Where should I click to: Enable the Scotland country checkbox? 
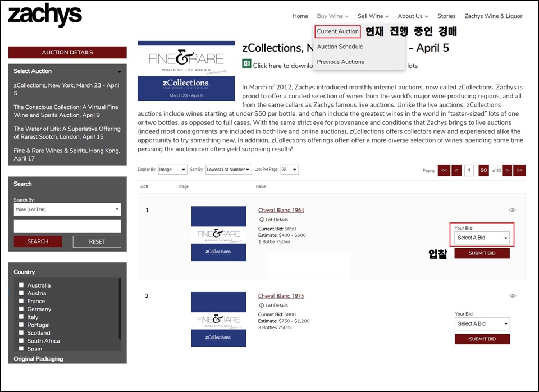click(21, 332)
